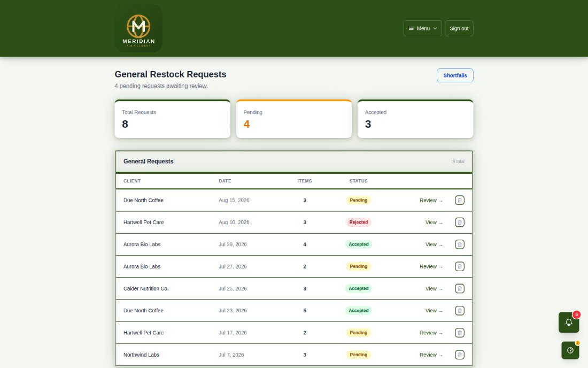
Task: Click the General Restock Requests page title
Action: coord(171,74)
